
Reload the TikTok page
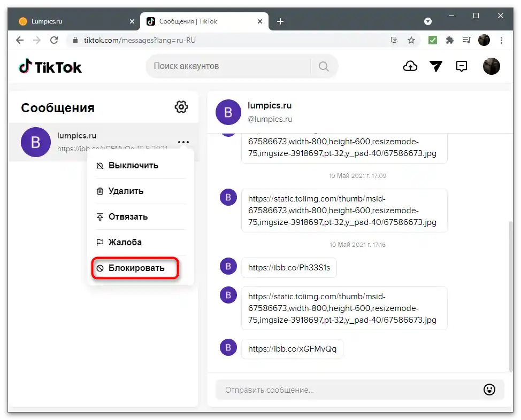pos(54,40)
